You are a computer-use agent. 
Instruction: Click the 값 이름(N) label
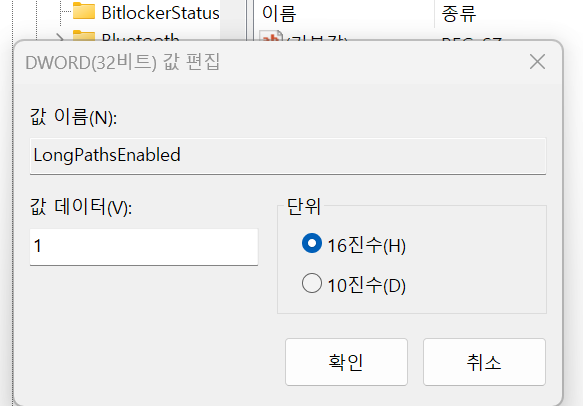tap(74, 117)
